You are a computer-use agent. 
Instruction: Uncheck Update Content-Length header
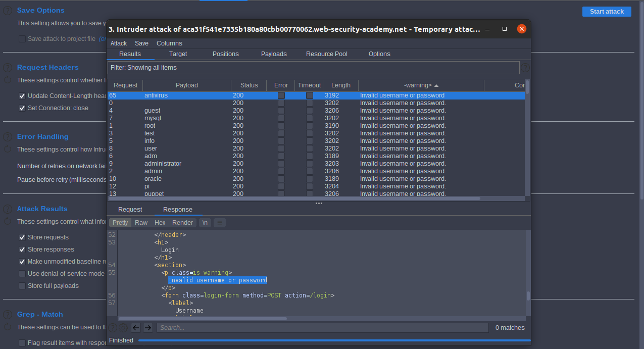click(22, 96)
